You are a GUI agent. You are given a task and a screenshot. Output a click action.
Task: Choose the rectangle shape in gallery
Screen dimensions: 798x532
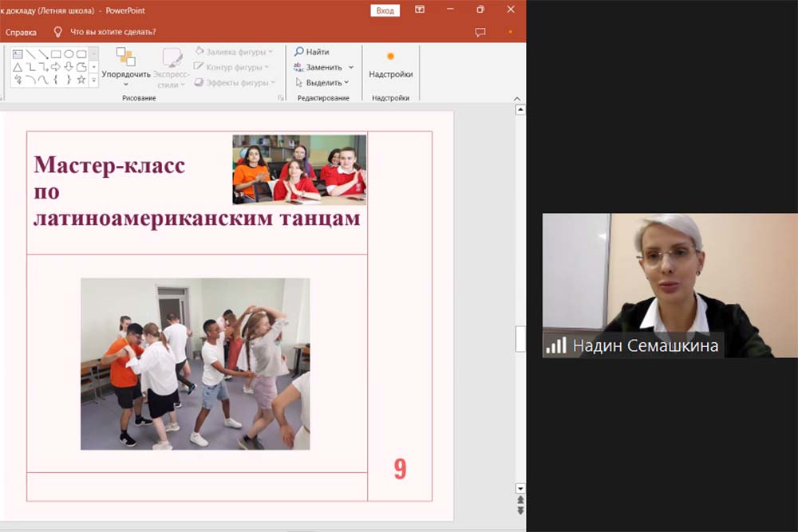(56, 54)
